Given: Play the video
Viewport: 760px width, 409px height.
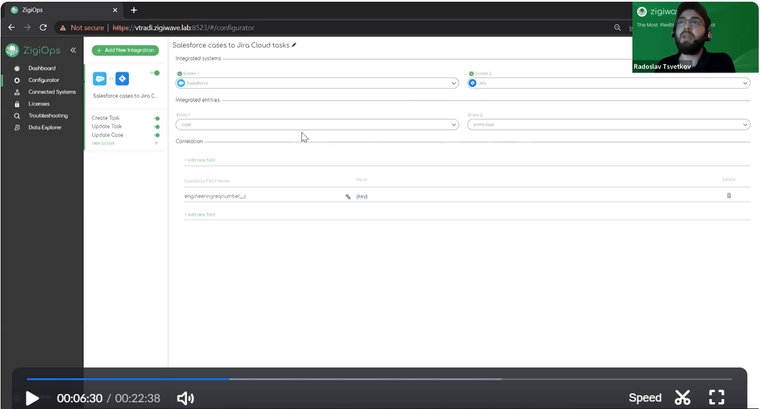Looking at the screenshot, I should point(32,398).
